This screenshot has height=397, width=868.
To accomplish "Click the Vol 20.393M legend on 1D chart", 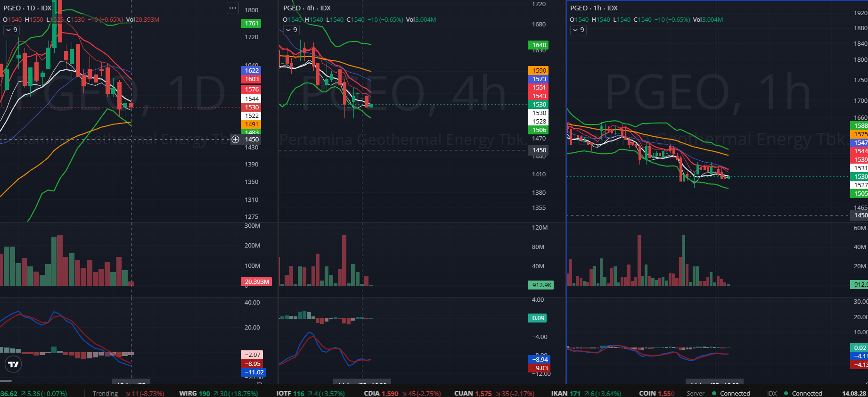I will [143, 19].
